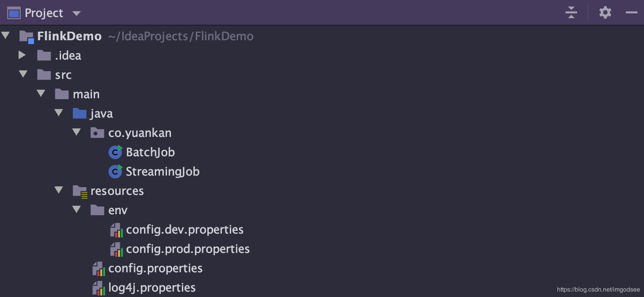Open the Project view dropdown arrow
The image size is (644, 297).
tap(77, 14)
